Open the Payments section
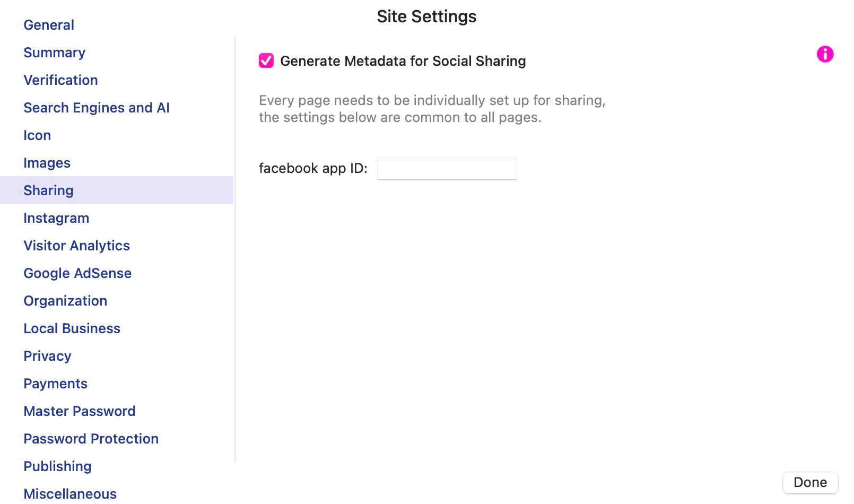 point(55,384)
